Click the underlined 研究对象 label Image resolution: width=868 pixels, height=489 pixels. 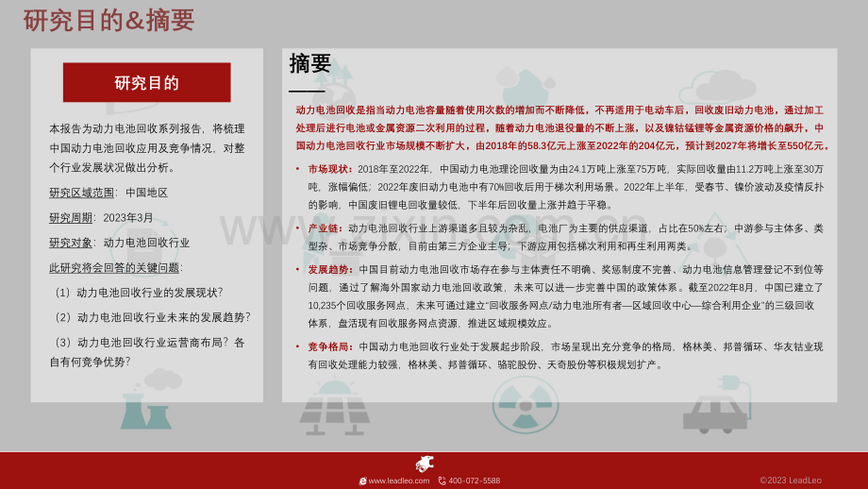click(71, 243)
